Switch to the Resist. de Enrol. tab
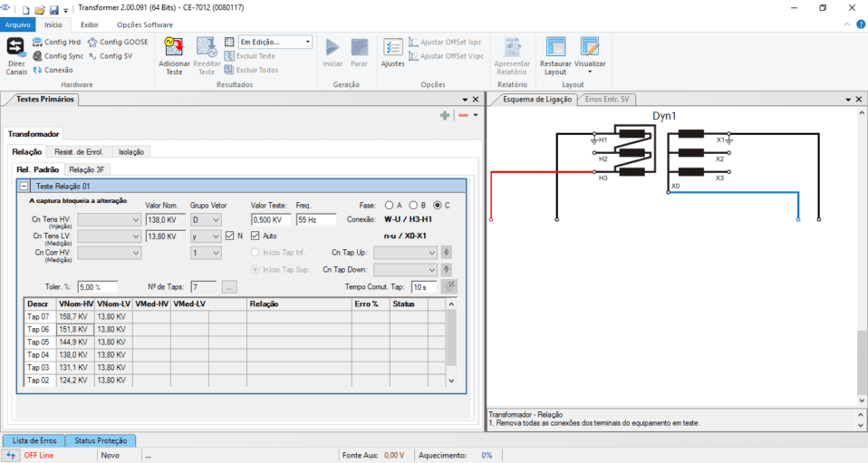 [x=79, y=152]
